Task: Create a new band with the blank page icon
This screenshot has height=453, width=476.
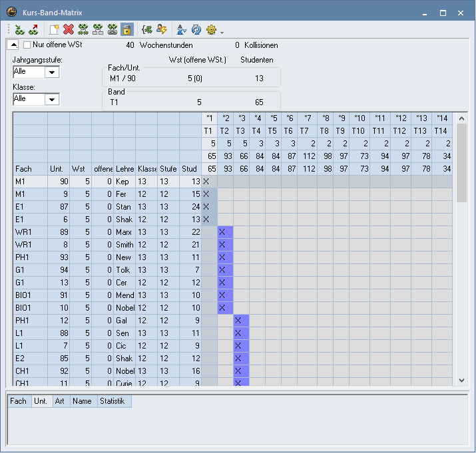Action: 54,30
